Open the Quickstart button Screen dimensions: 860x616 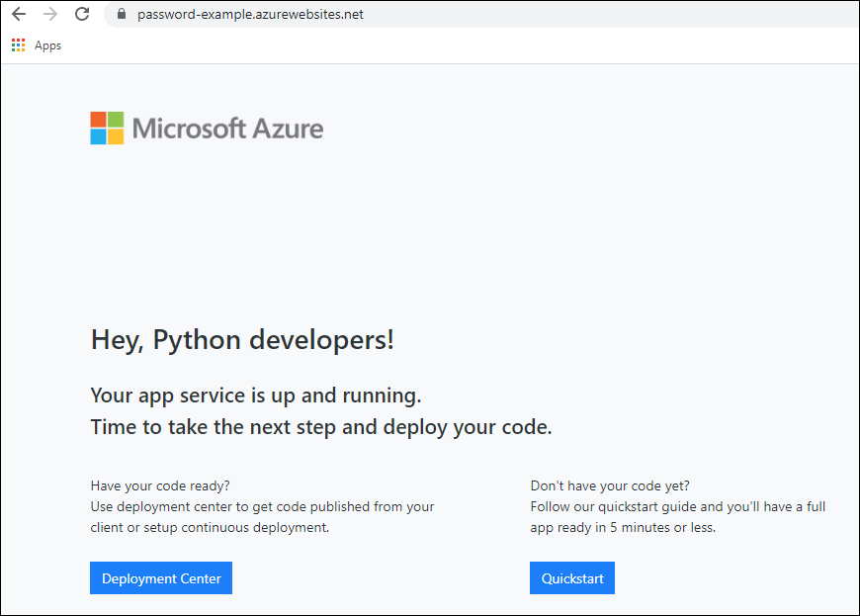coord(572,577)
